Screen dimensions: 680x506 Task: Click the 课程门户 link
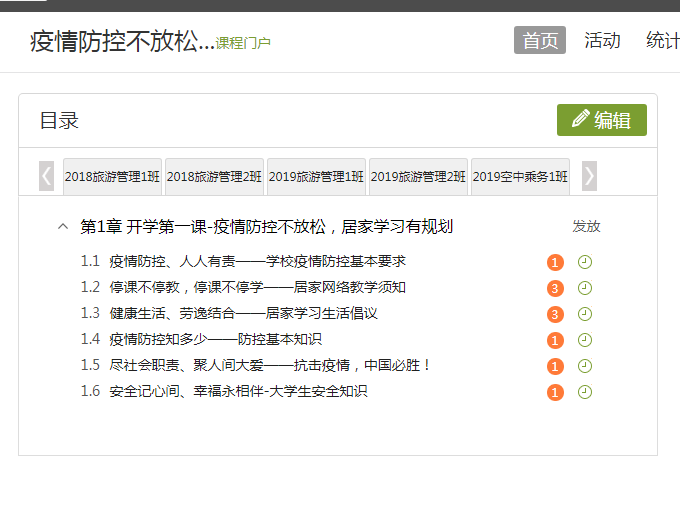(x=243, y=43)
